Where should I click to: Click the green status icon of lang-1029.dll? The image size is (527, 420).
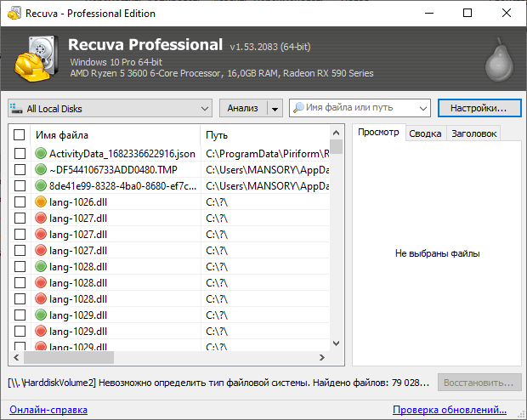(40, 315)
